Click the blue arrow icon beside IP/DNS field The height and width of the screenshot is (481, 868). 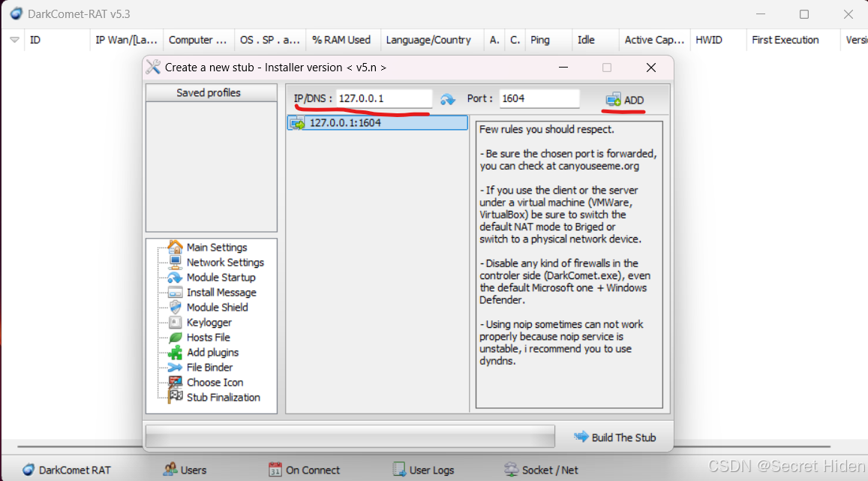[448, 100]
